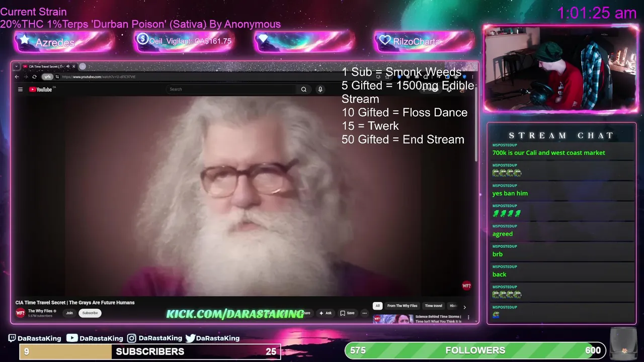
Task: Click the Ask button under the video
Action: point(325,313)
